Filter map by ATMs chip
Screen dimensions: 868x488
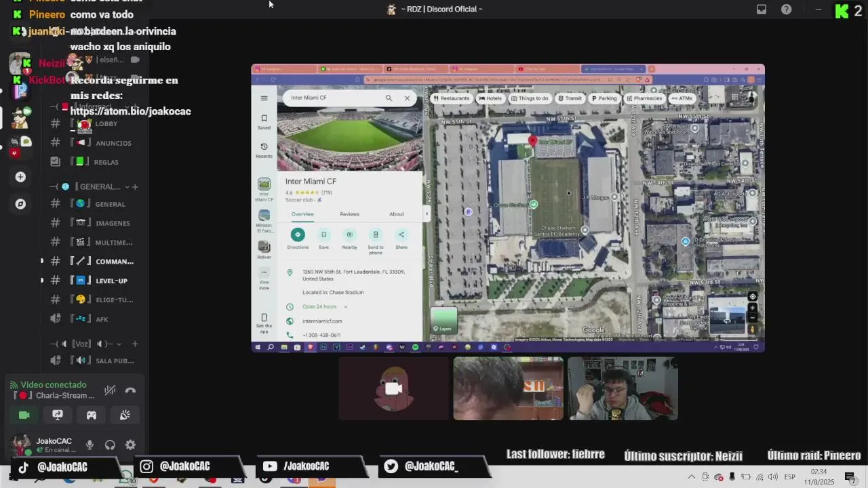682,98
